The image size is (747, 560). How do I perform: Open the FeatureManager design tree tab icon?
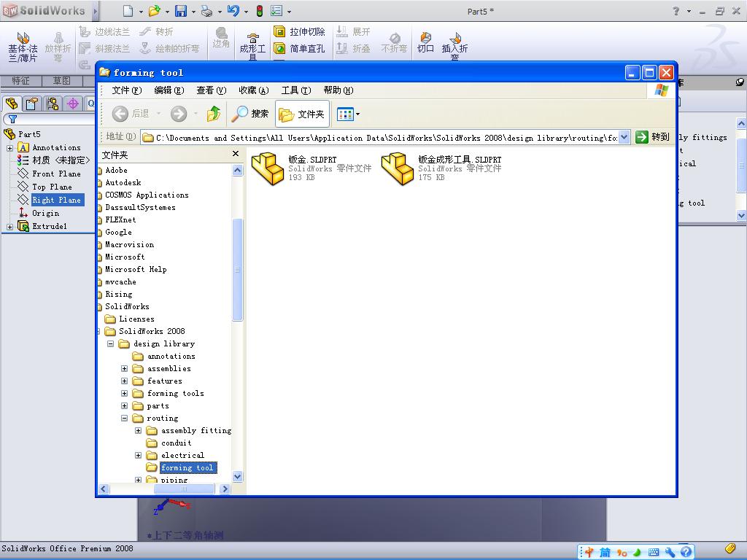(12, 104)
